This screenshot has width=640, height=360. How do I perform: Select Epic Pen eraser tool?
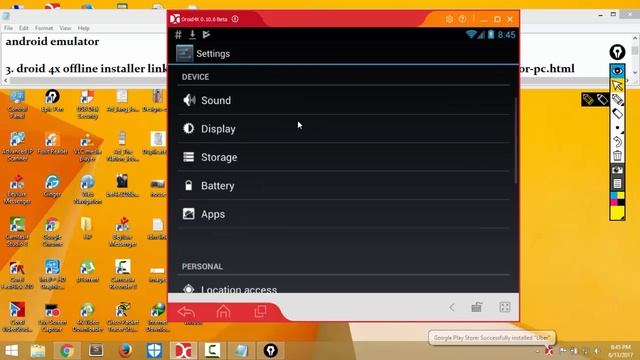click(x=617, y=113)
